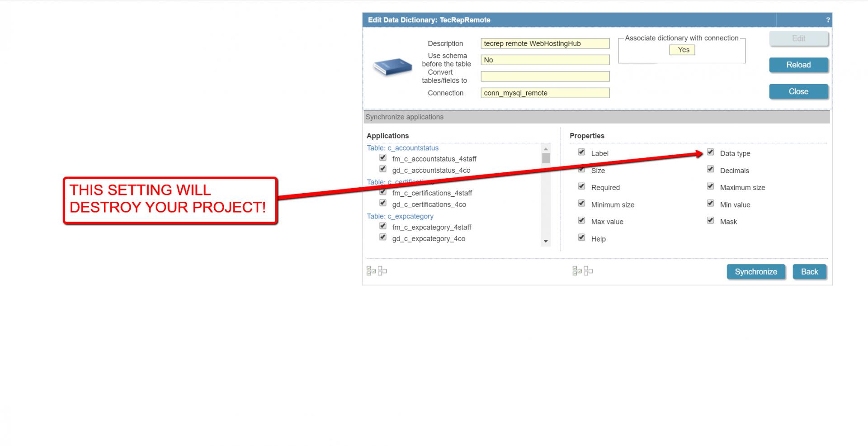Toggle gd_c_expcategory_4co checkbox
Viewport: 868px width, 446px height.
[x=383, y=237]
